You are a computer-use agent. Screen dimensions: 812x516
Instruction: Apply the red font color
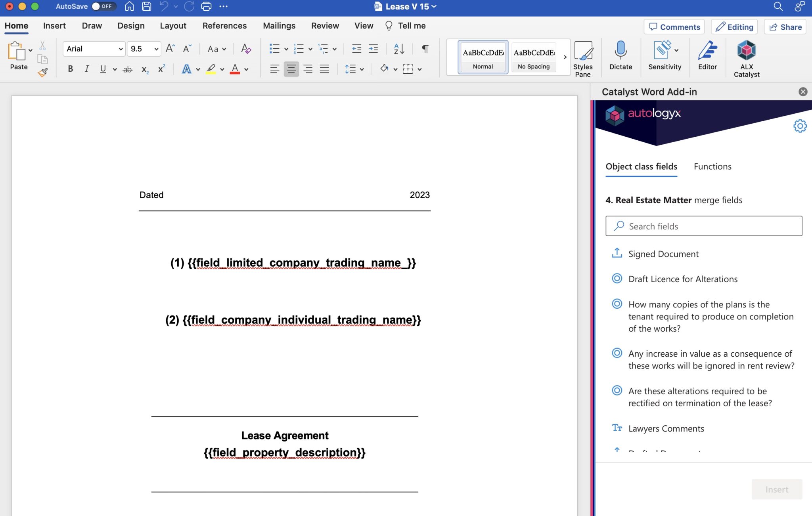[235, 69]
